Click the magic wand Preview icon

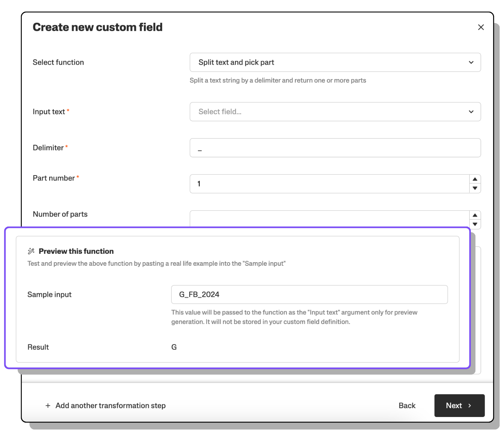tap(31, 251)
